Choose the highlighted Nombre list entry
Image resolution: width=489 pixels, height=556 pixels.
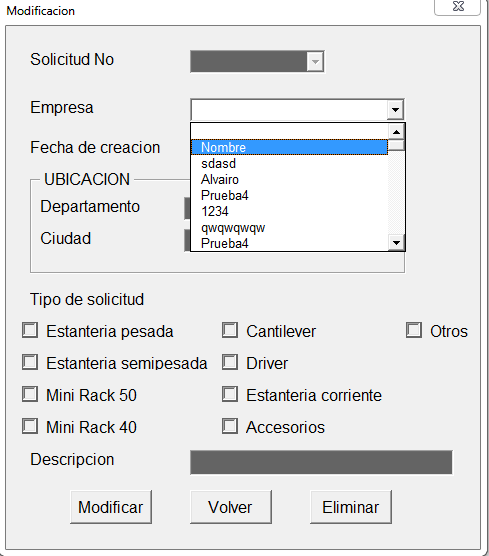[289, 147]
